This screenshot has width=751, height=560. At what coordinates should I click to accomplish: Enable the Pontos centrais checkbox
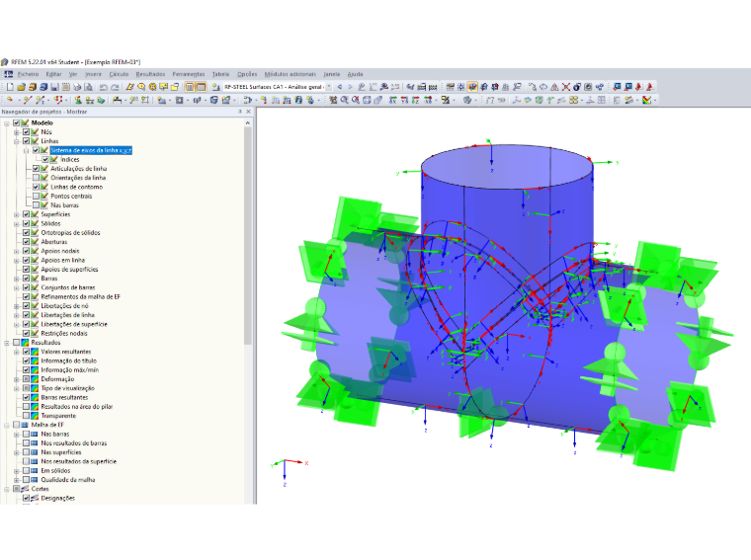[x=36, y=196]
